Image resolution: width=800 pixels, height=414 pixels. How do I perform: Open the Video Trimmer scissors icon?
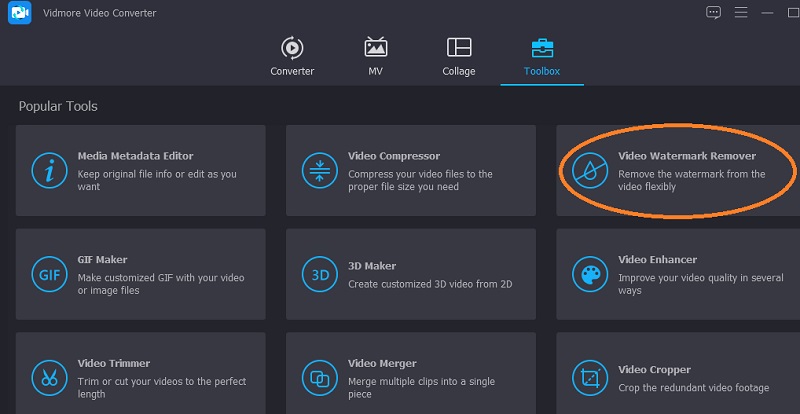[48, 378]
